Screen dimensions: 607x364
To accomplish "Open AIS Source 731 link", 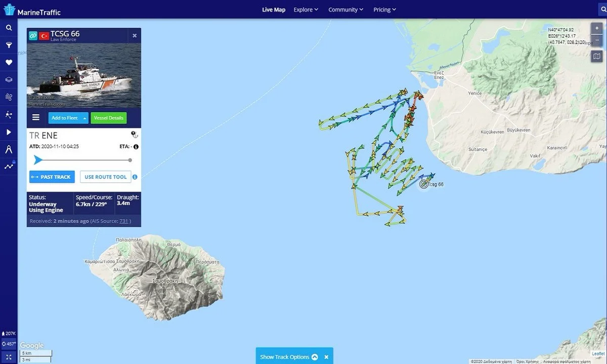I will point(123,221).
